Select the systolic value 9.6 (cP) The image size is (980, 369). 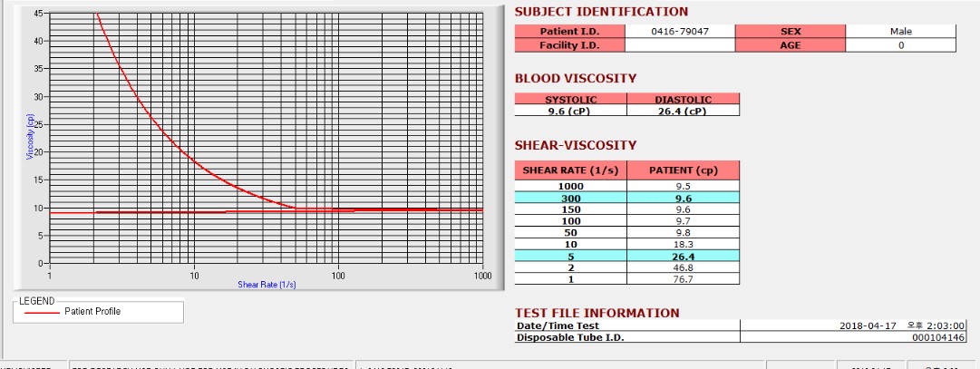570,111
